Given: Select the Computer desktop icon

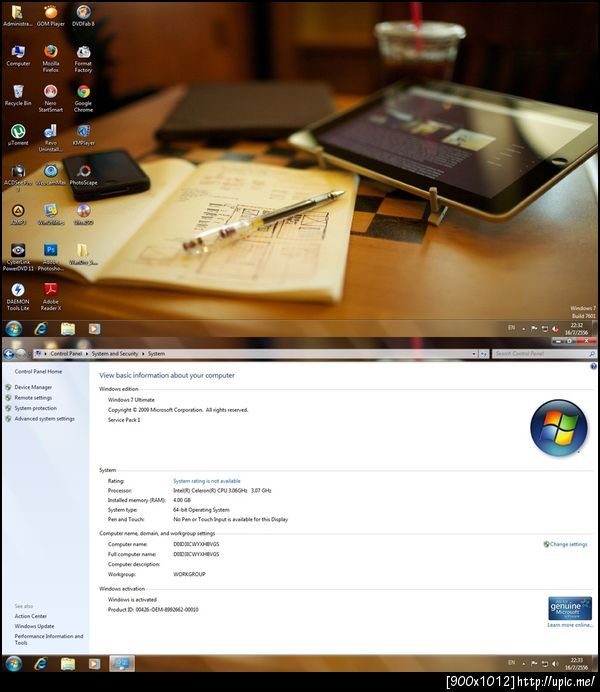Looking at the screenshot, I should click(18, 56).
